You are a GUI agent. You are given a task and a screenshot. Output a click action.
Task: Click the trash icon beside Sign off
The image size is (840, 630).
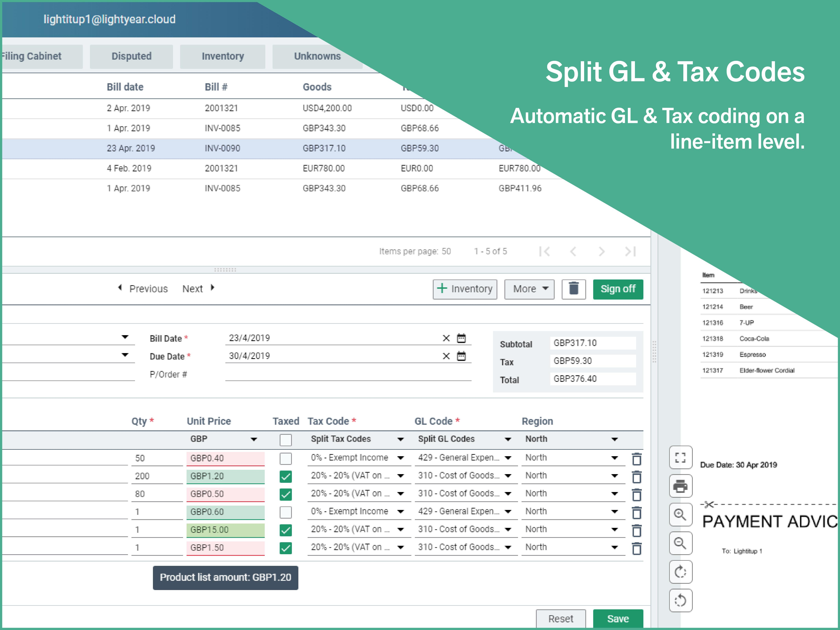pyautogui.click(x=574, y=289)
